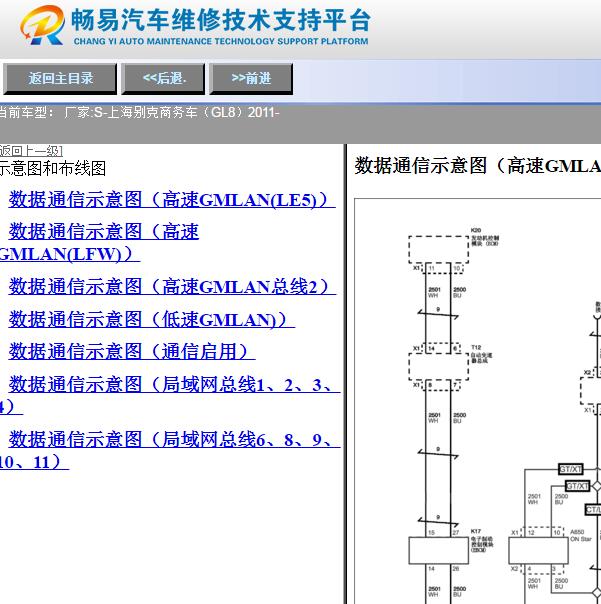The width and height of the screenshot is (601, 604).
Task: Click the Chang Yi platform logo icon
Action: [42, 25]
